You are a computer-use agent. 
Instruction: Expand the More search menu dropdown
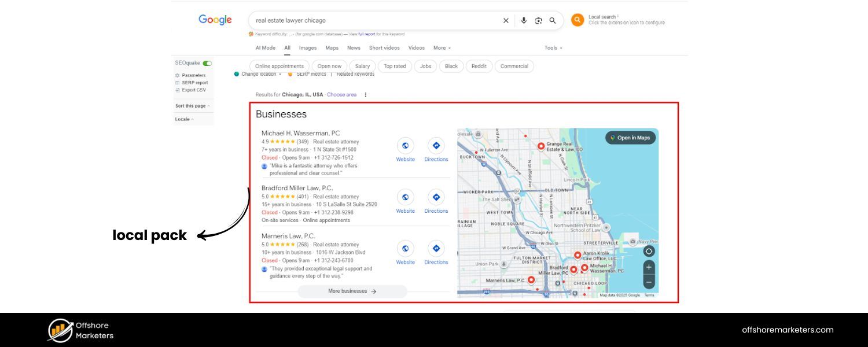442,48
